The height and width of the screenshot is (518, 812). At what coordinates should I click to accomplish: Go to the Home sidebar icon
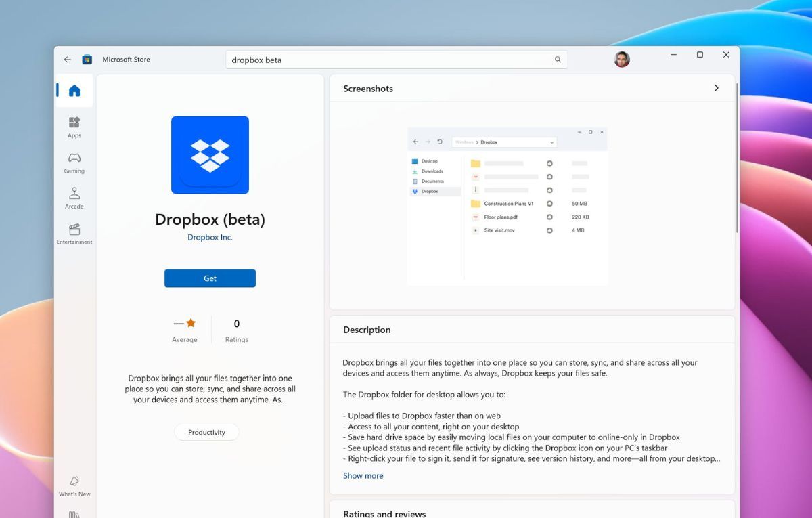[x=74, y=91]
